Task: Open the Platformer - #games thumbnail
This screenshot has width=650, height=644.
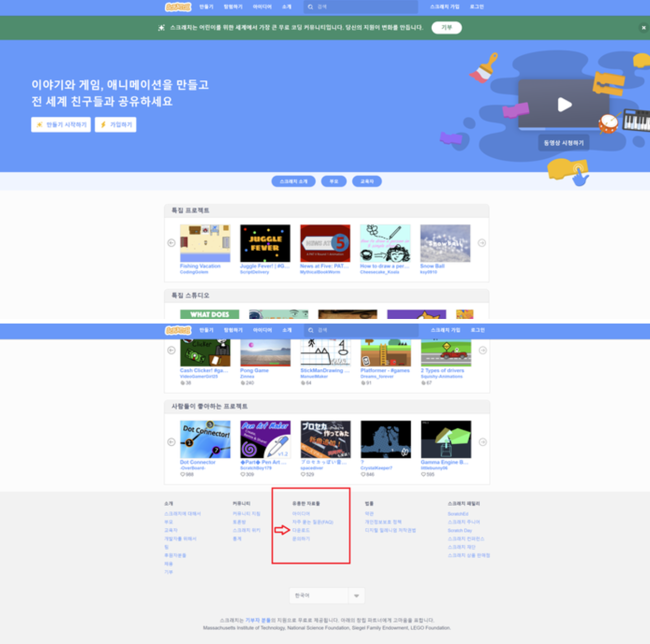Action: click(386, 353)
